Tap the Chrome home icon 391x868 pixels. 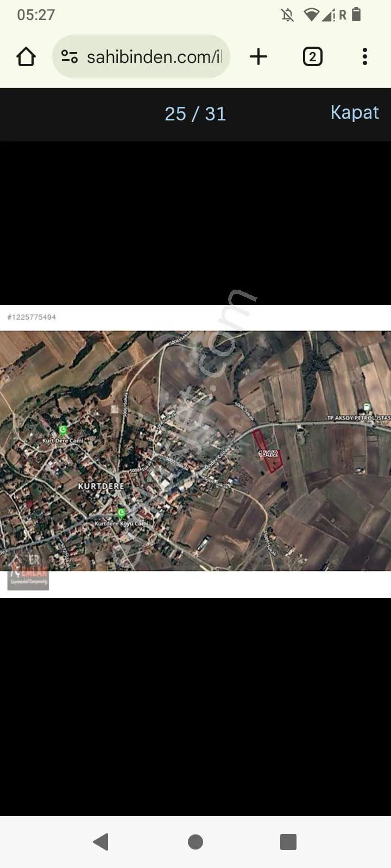click(x=26, y=56)
